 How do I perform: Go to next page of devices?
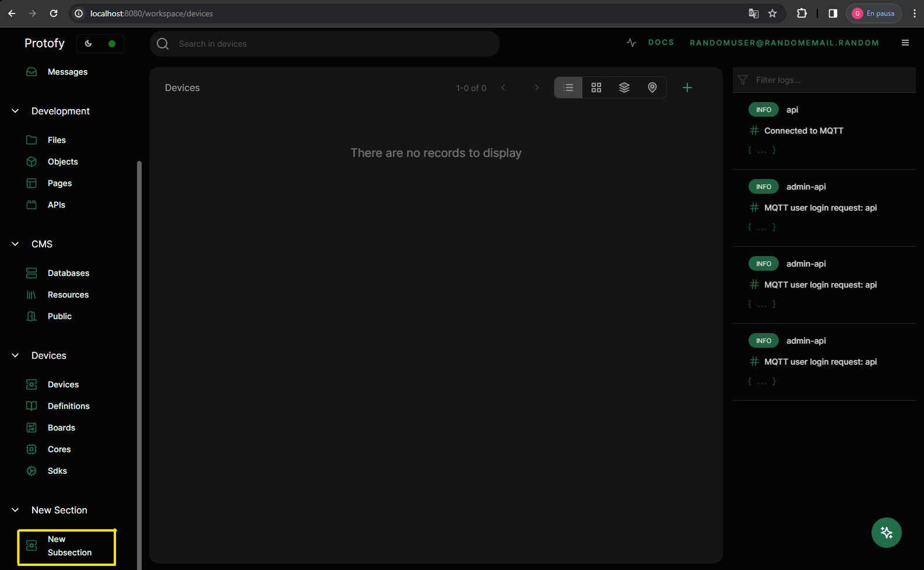537,88
